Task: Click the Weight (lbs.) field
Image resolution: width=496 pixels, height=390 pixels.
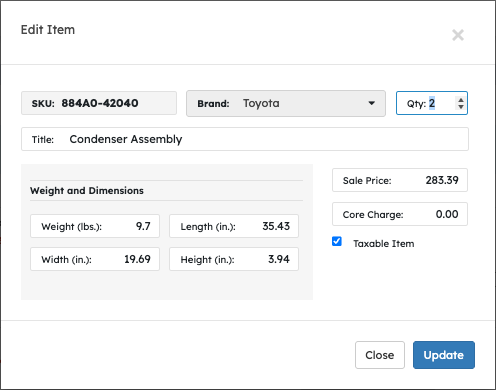Action: (95, 226)
